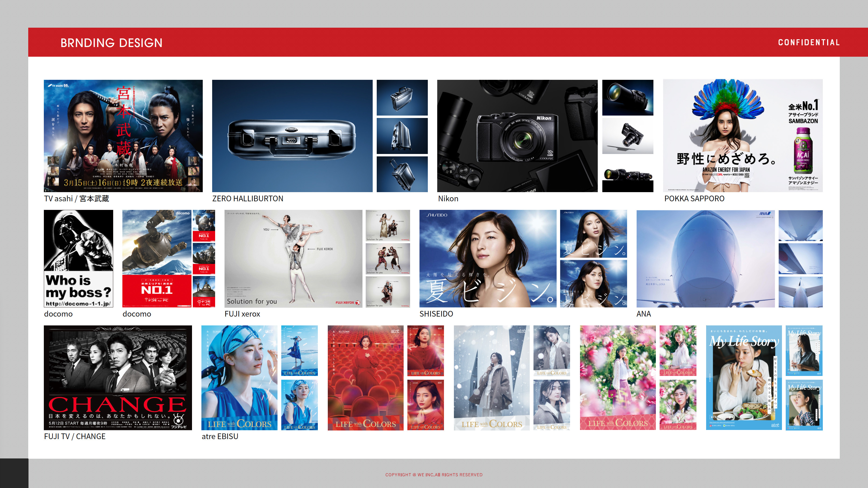Screen dimensions: 868x488
Task: Click the TV asahi Miyamoto Musashi poster
Action: click(x=123, y=135)
